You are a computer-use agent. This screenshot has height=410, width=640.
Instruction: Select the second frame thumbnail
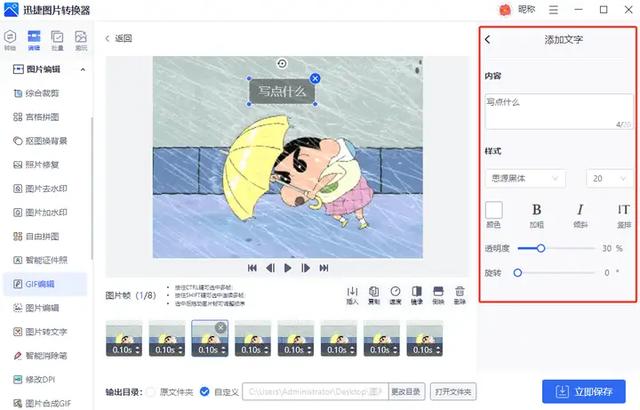[167, 338]
